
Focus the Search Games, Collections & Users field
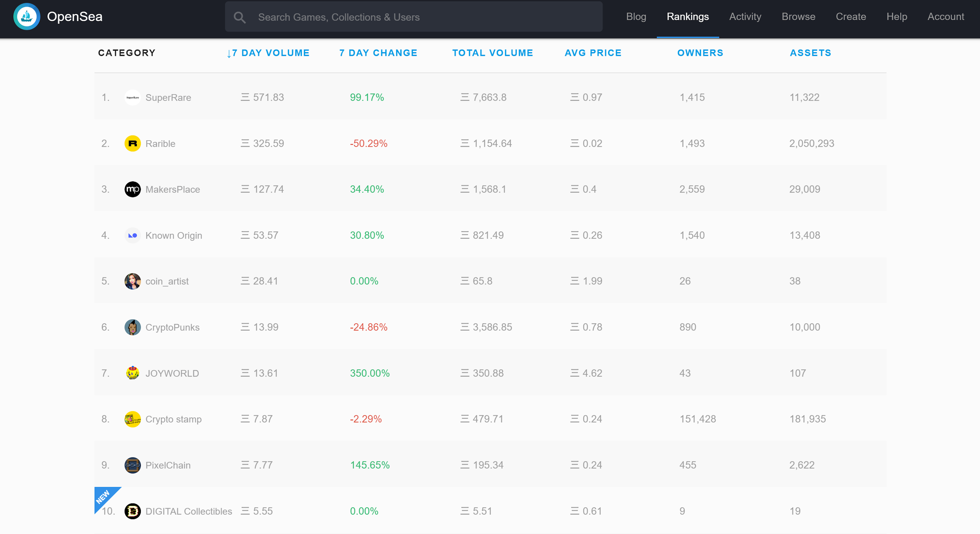(x=413, y=17)
